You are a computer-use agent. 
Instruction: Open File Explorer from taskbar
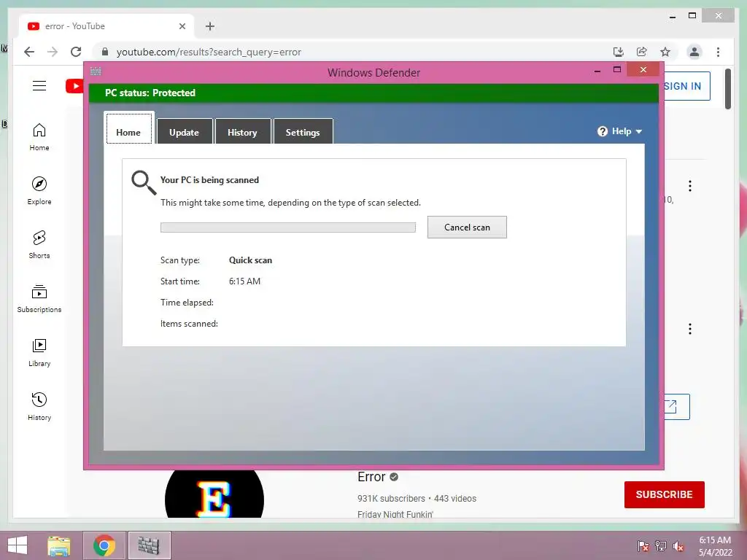coord(59,545)
